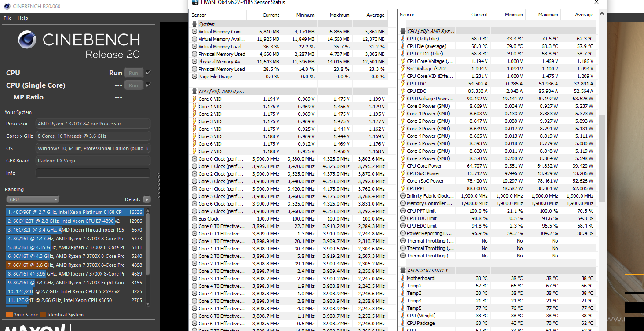Open the File menu in Cinebench
Viewport: 644px width, 331px height.
(7, 18)
